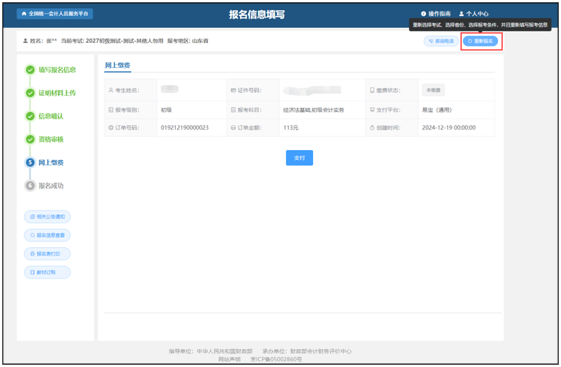Image resolution: width=561 pixels, height=367 pixels.
Task: Click the green check beside 证明材料上传
Action: click(30, 93)
